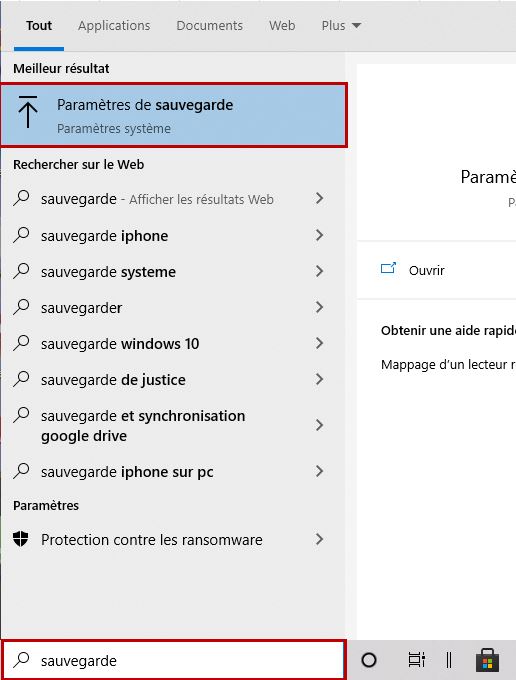Click the Ouvrir open icon
The image size is (516, 680).
[x=388, y=268]
